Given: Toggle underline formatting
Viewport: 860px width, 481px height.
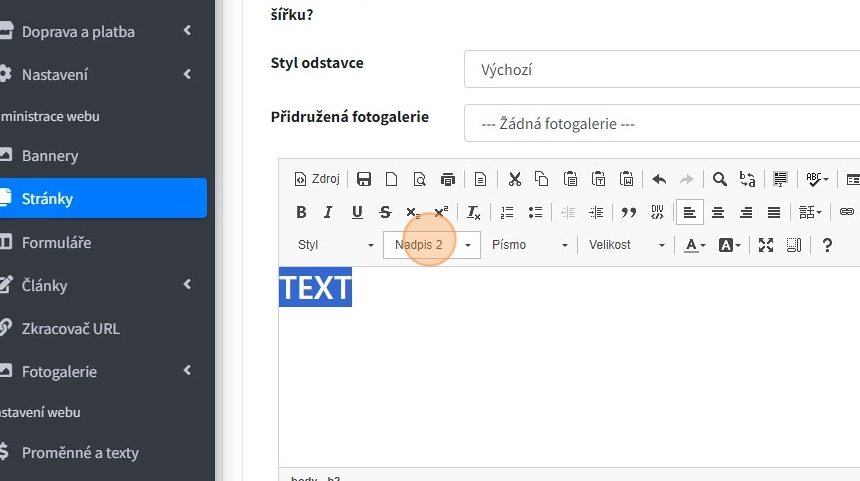Looking at the screenshot, I should tap(357, 212).
